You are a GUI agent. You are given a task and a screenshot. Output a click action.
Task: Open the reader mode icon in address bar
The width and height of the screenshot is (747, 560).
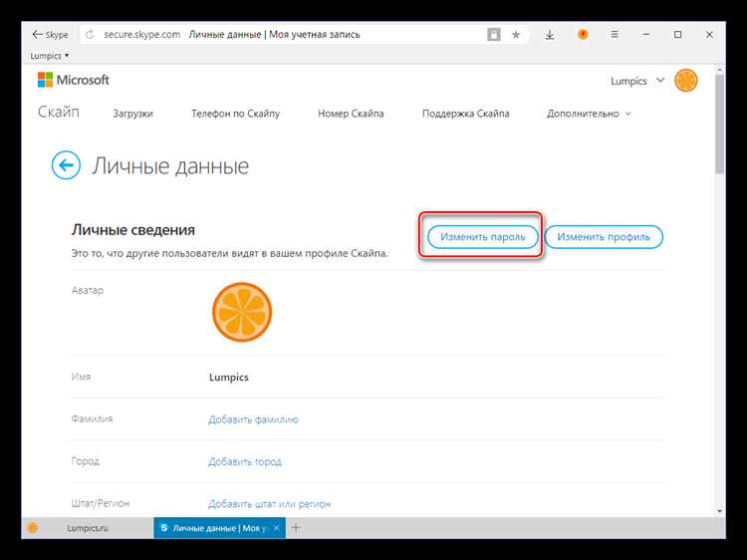click(x=494, y=34)
